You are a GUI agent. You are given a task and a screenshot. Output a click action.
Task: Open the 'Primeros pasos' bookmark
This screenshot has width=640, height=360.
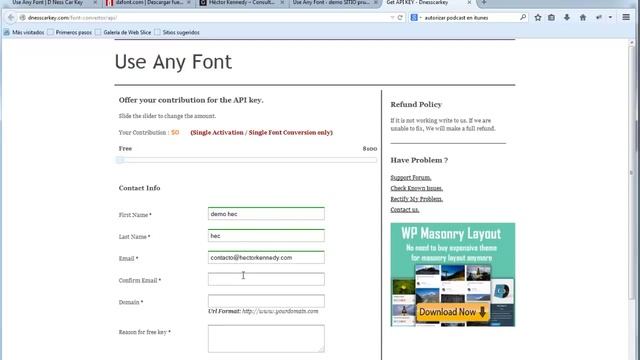69,32
